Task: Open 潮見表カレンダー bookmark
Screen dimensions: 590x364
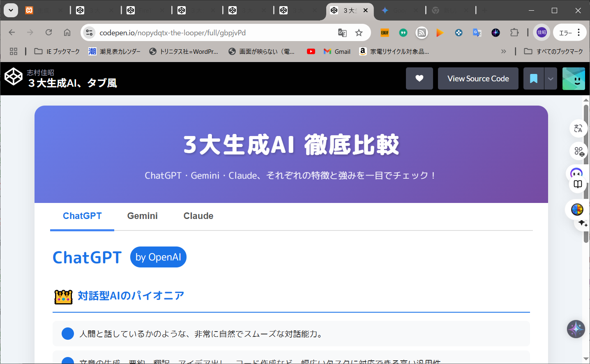Action: point(115,51)
